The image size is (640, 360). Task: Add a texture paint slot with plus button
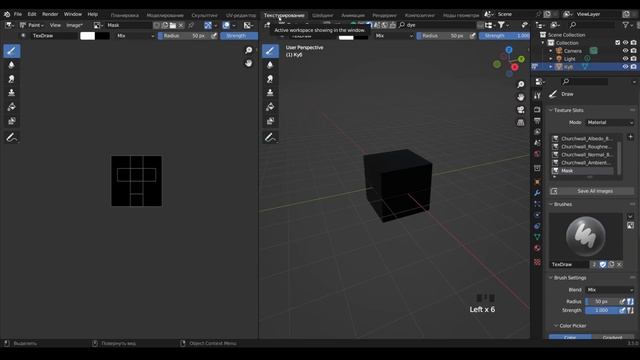(630, 137)
